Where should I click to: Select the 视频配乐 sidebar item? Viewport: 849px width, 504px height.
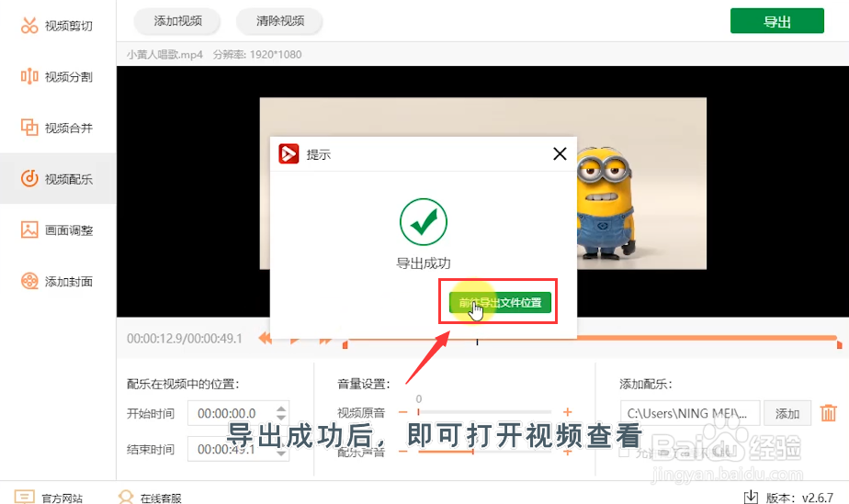coord(57,178)
